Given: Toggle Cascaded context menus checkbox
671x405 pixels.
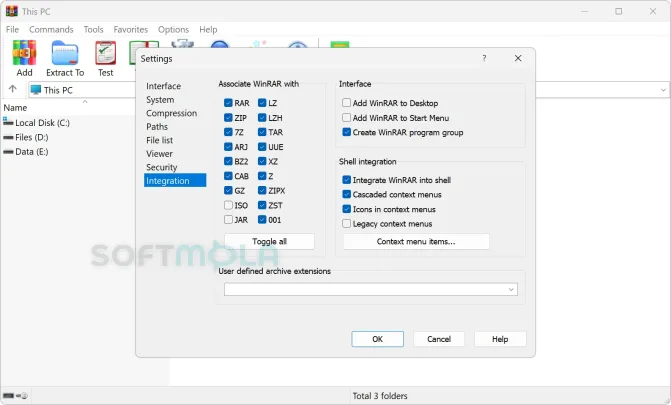Looking at the screenshot, I should [x=346, y=194].
